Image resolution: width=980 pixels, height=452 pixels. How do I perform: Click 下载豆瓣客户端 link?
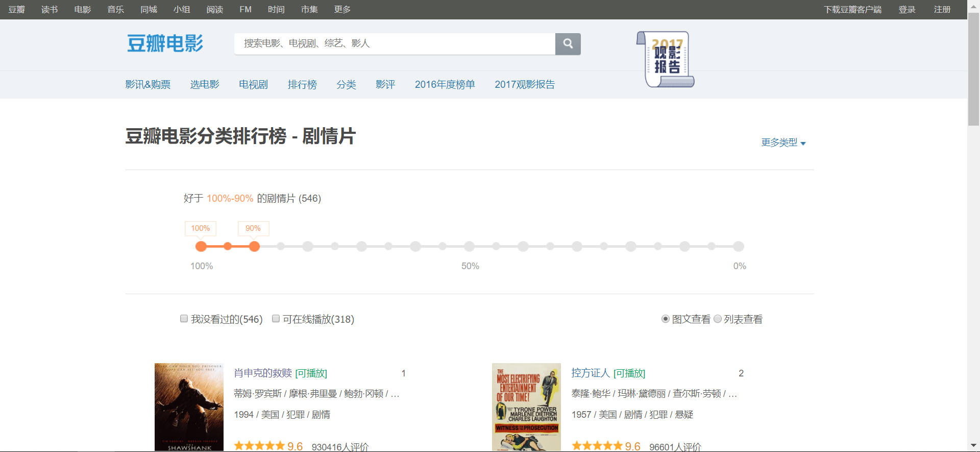click(x=852, y=9)
